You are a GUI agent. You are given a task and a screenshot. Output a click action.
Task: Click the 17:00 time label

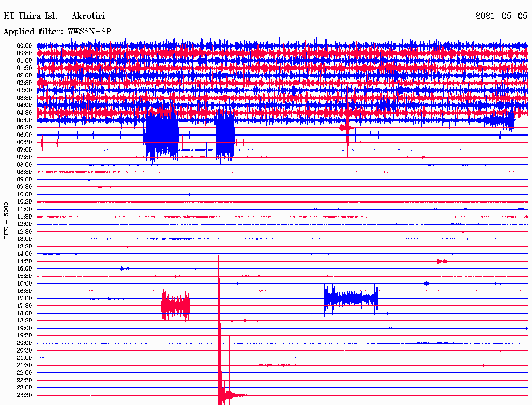[x=24, y=299]
